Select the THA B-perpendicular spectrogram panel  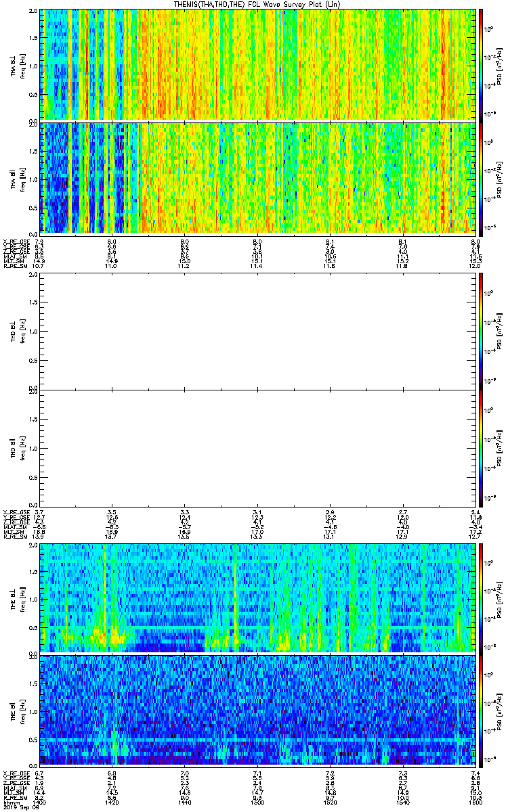[257, 65]
